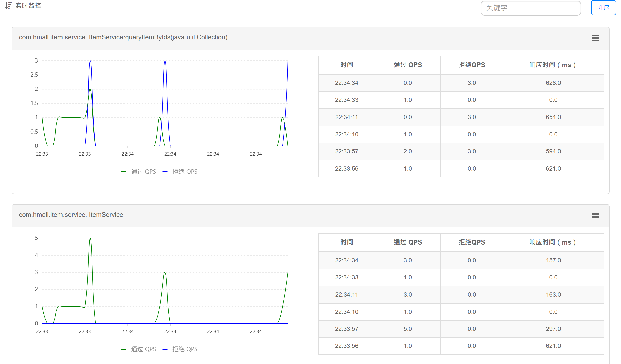Select the 22:34:34 time cell in the IItemService table
The image size is (621, 364).
pyautogui.click(x=347, y=260)
